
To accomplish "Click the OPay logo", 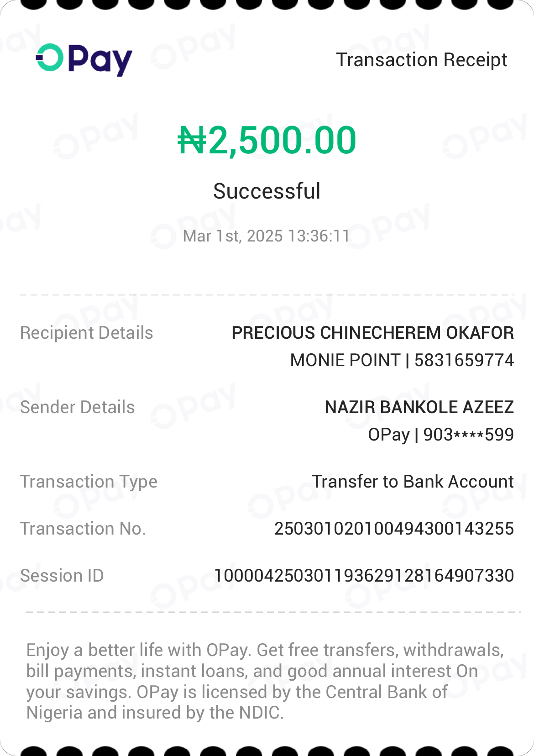I will (x=84, y=59).
